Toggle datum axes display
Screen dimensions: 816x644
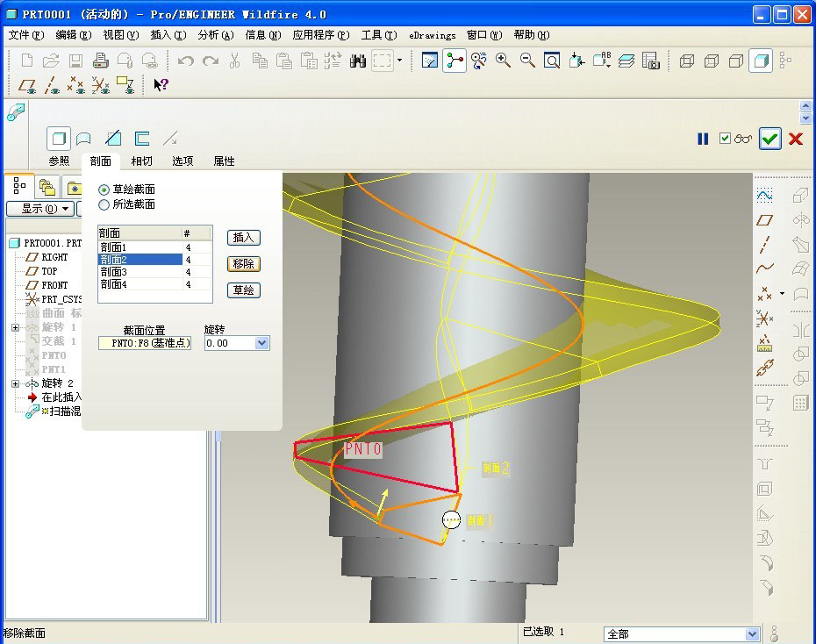52,85
